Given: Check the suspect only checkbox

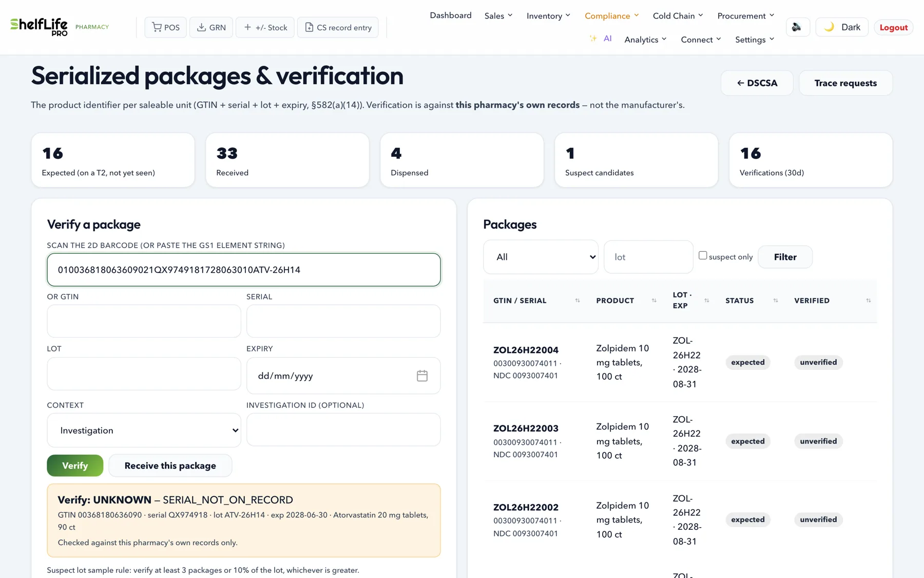Looking at the screenshot, I should (x=703, y=255).
